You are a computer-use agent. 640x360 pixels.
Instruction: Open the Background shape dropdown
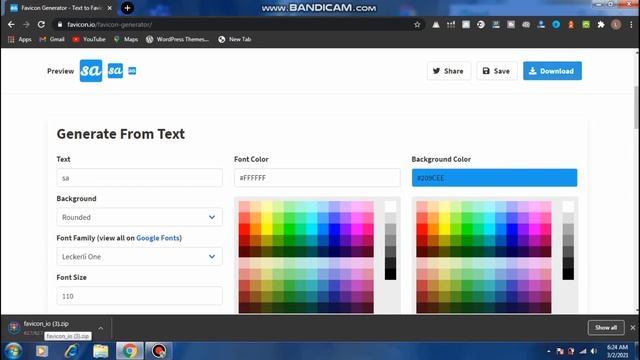[140, 217]
